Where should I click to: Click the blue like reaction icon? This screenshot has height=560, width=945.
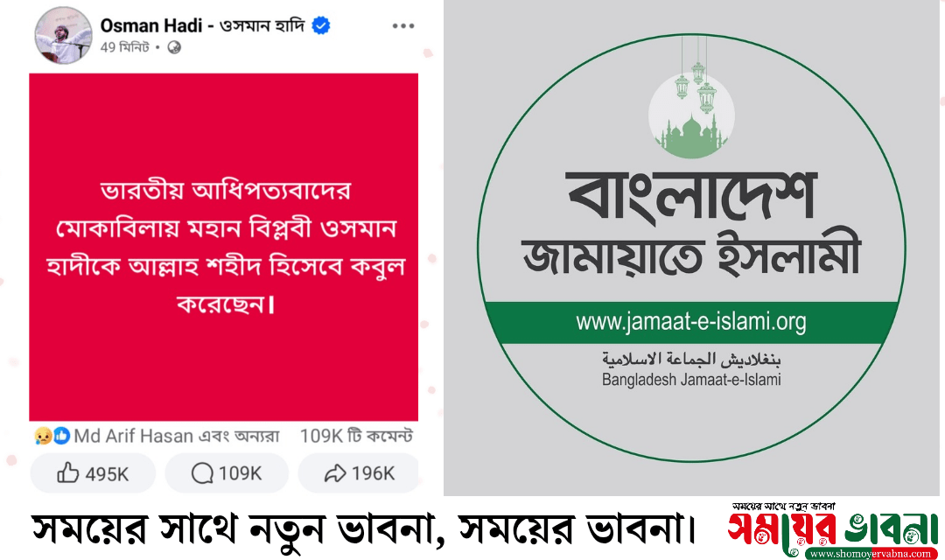(x=61, y=435)
